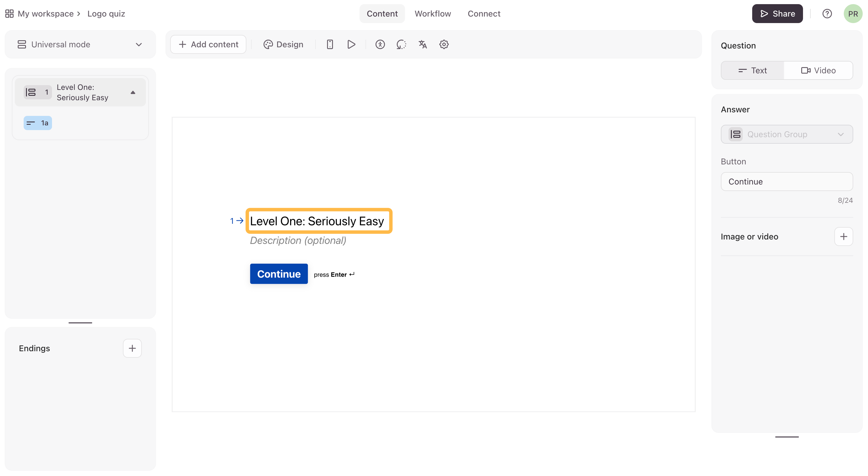868x476 pixels.
Task: Open the translate languages icon
Action: pyautogui.click(x=422, y=45)
